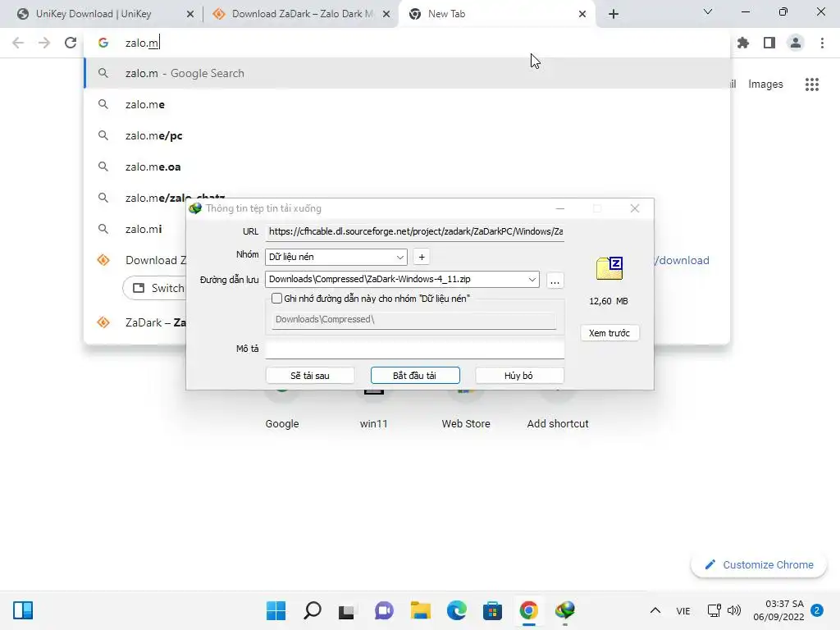
Task: Minimize the download info dialog
Action: pos(559,208)
